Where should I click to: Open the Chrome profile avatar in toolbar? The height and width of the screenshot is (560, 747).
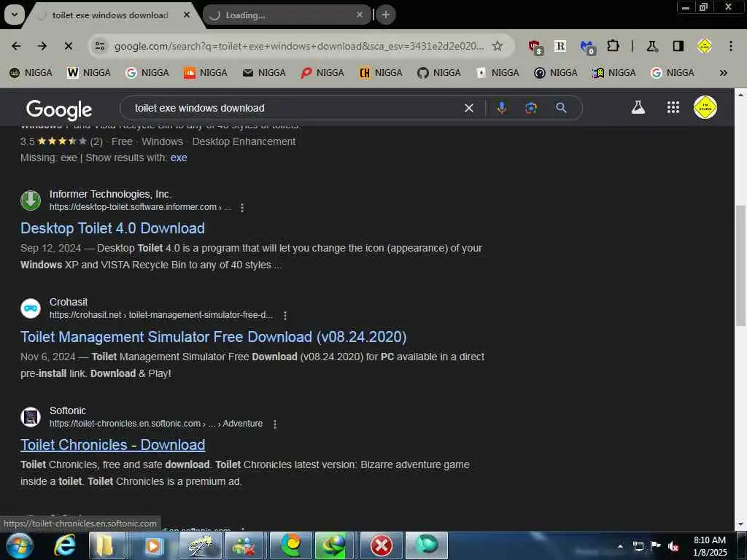[704, 46]
